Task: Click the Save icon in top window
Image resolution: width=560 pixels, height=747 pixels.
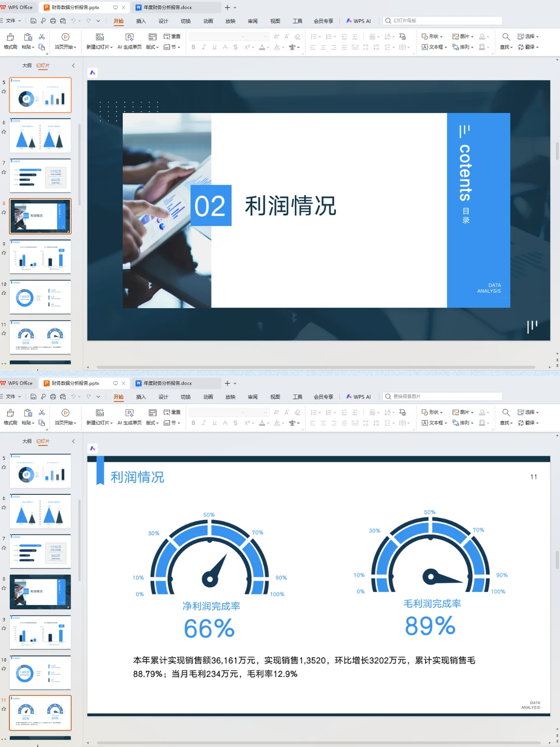Action: (x=33, y=21)
